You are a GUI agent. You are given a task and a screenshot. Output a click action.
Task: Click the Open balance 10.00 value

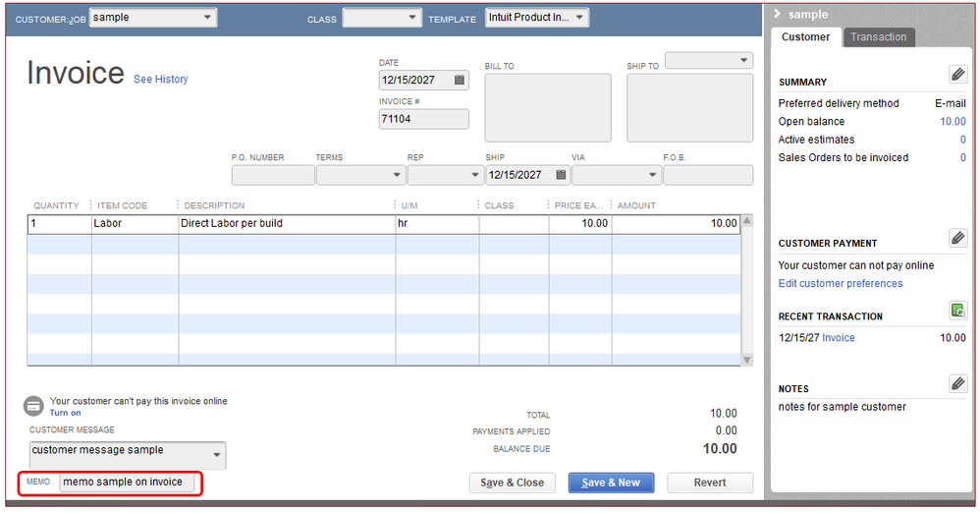pyautogui.click(x=953, y=121)
